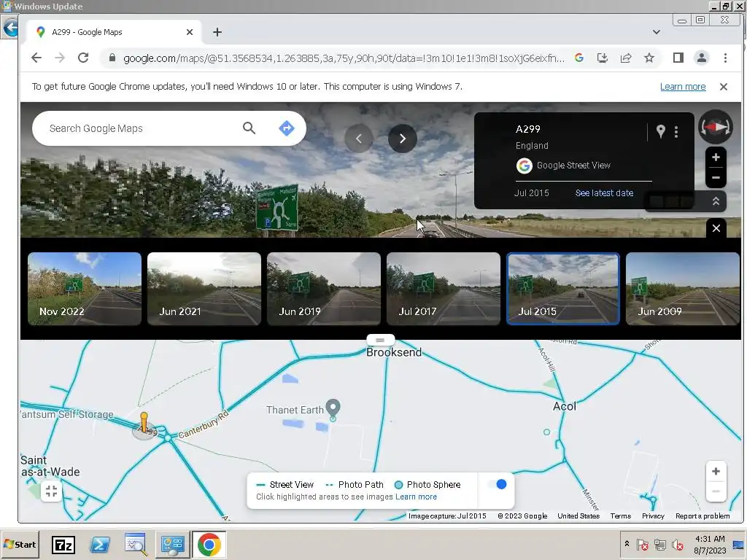This screenshot has height=560, width=747.
Task: Zoom in the map with plus button
Action: coord(716,472)
